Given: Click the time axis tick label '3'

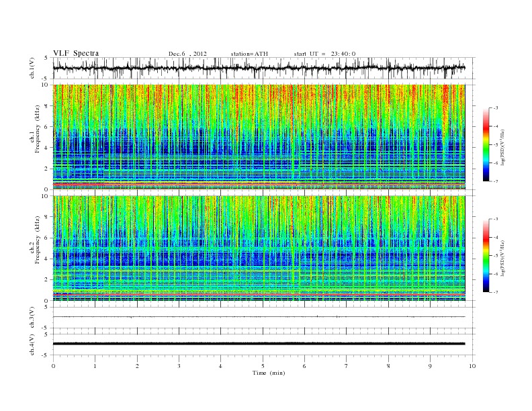Looking at the screenshot, I should pos(179,366).
